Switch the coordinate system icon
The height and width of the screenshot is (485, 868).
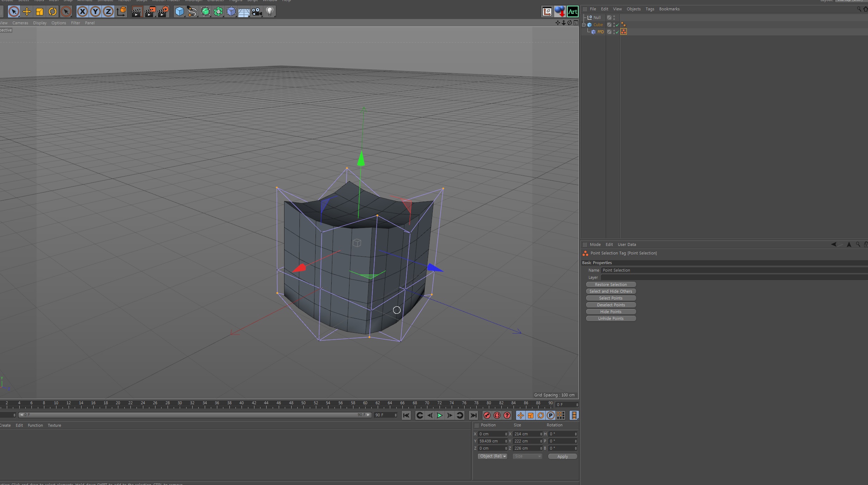click(x=121, y=12)
